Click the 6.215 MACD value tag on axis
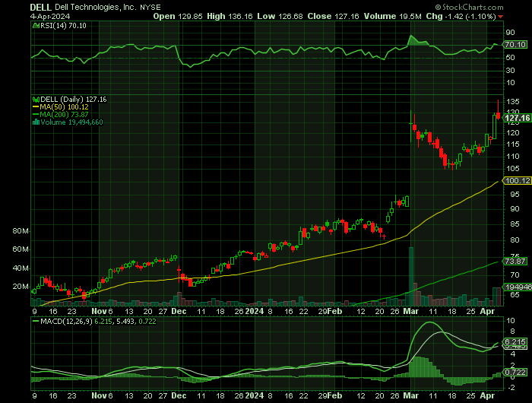 pos(515,341)
